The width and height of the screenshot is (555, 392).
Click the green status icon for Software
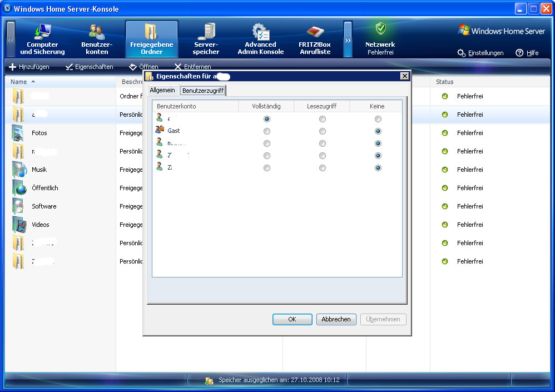(445, 207)
